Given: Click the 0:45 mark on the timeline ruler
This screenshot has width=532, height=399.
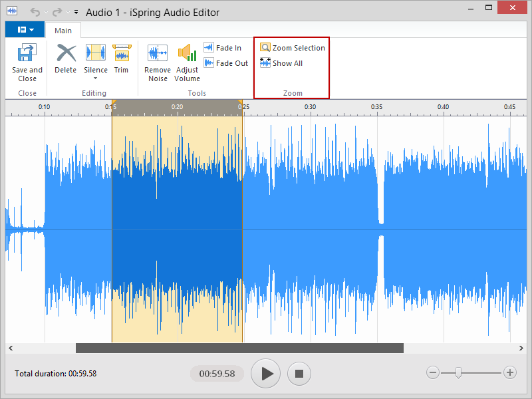Looking at the screenshot, I should coord(509,107).
